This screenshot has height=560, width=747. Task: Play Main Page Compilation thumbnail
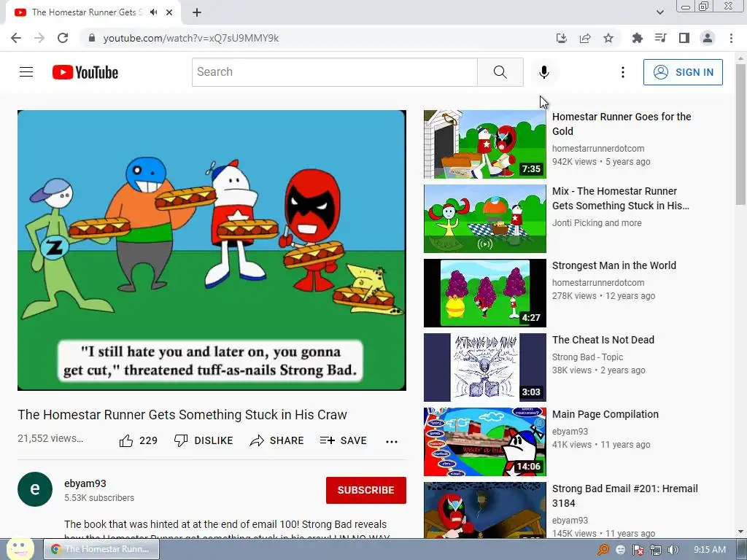pyautogui.click(x=485, y=441)
